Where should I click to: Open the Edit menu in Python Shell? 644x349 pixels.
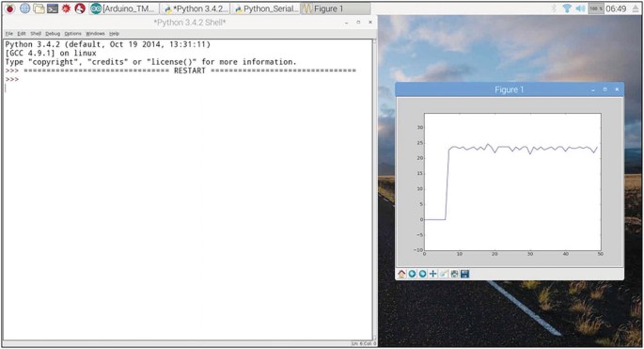point(22,34)
